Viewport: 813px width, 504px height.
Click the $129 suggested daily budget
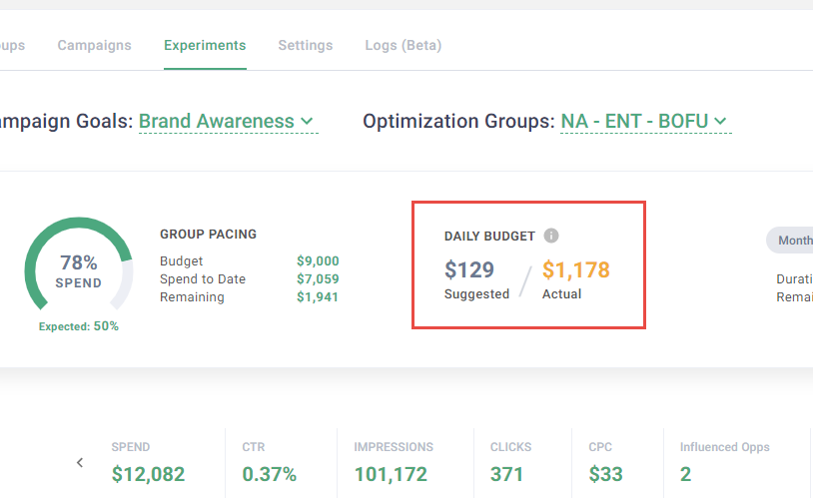tap(469, 269)
